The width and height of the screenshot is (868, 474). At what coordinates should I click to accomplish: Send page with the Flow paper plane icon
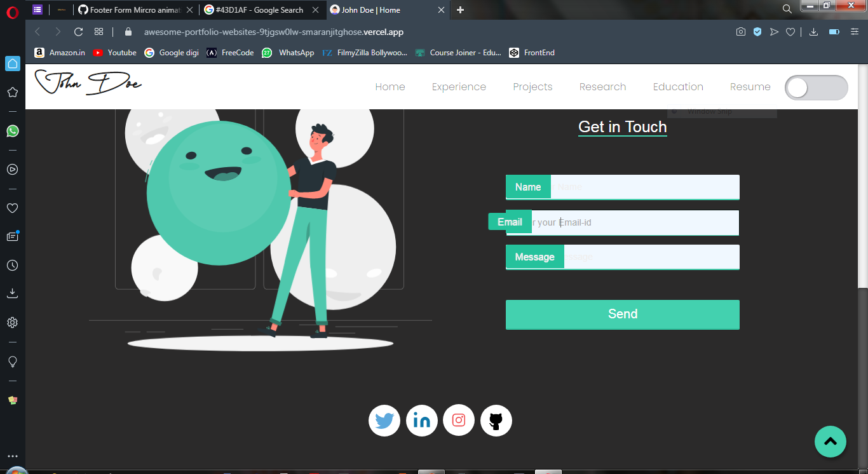point(774,31)
